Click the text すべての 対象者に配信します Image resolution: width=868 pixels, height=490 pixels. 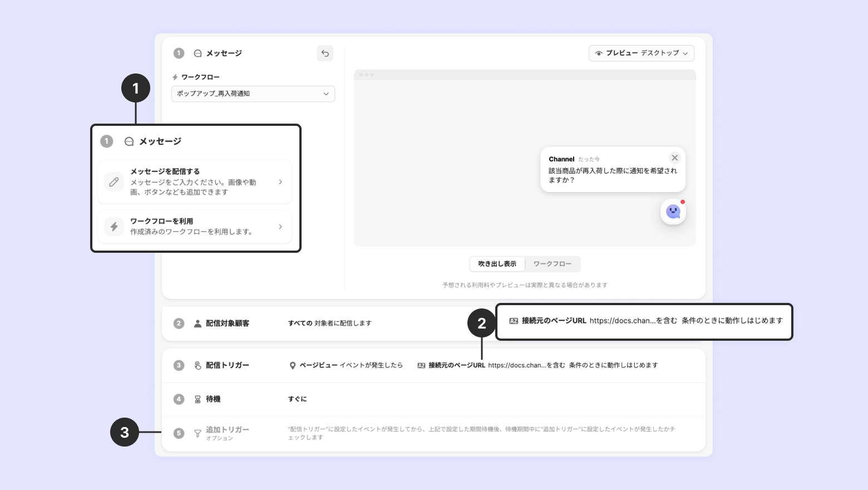point(329,324)
